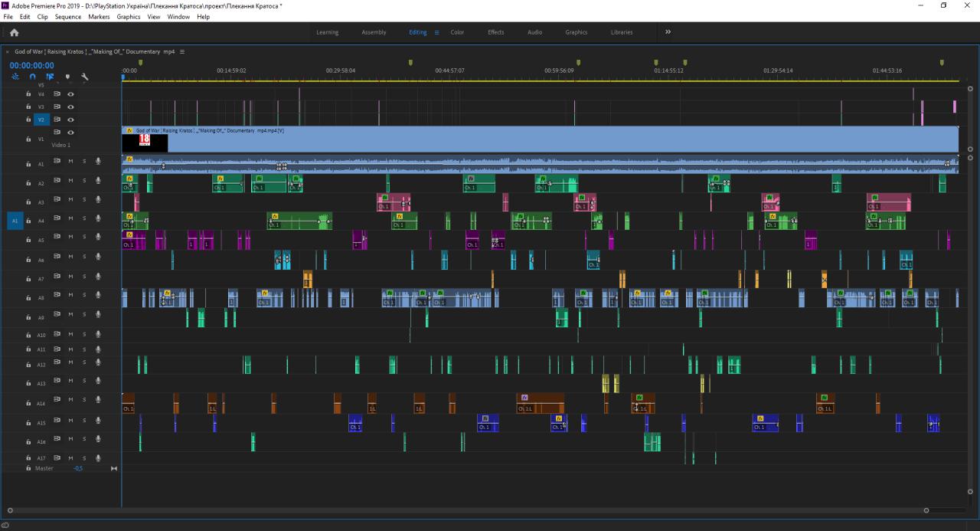The width and height of the screenshot is (980, 531).
Task: Switch to the Audio workspace
Action: click(534, 32)
